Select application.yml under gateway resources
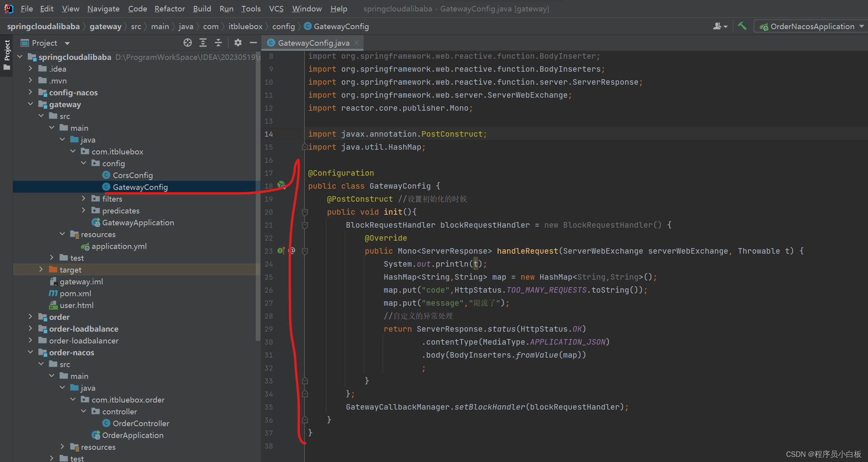This screenshot has width=868, height=462. (x=118, y=246)
